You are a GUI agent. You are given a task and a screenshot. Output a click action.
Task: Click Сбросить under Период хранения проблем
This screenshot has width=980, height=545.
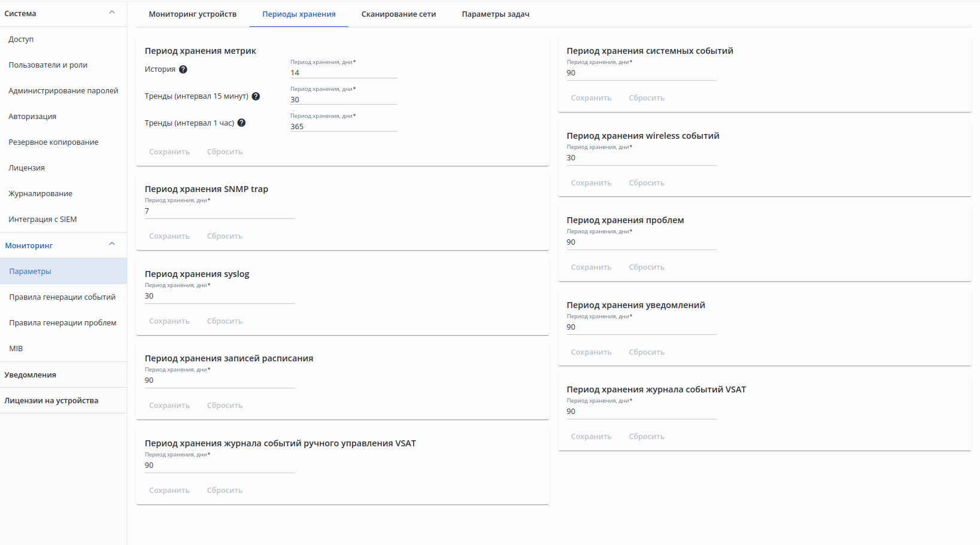point(647,267)
